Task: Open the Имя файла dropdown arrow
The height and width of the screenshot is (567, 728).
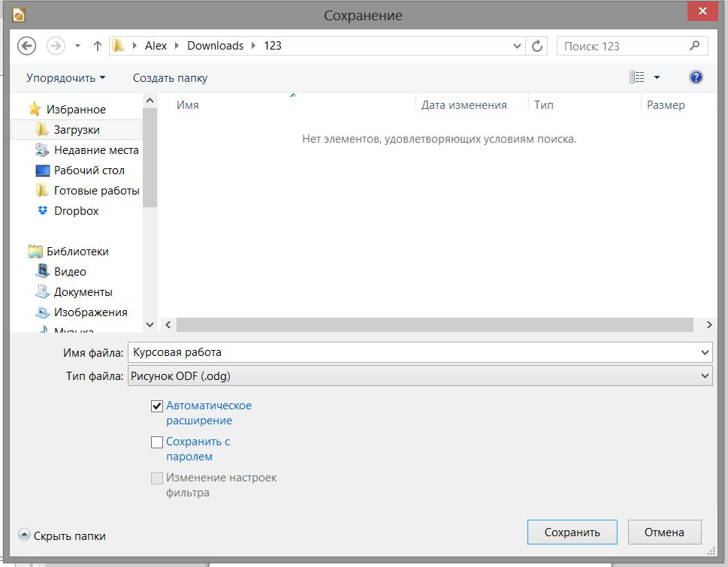Action: [x=705, y=351]
